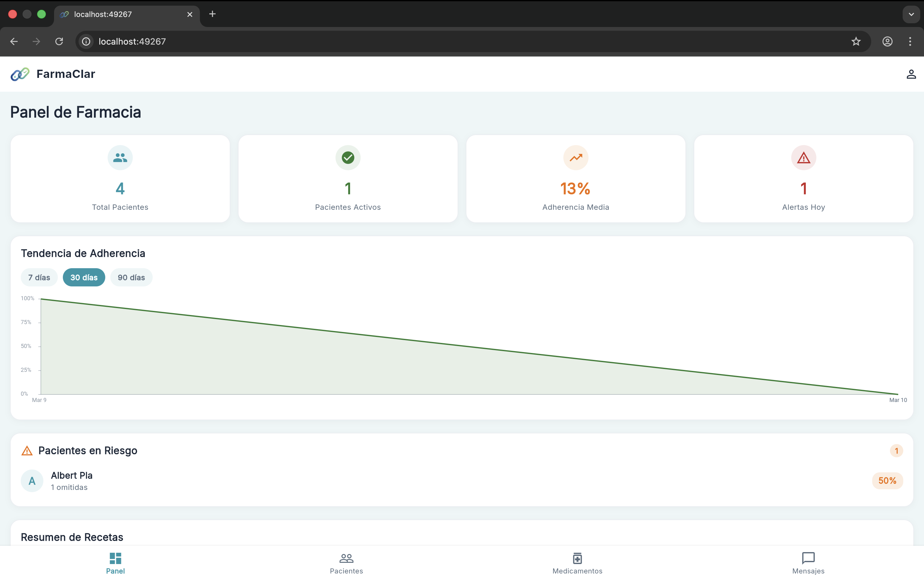The height and width of the screenshot is (581, 924).
Task: Click the red warning Alertas Hoy icon
Action: point(804,158)
